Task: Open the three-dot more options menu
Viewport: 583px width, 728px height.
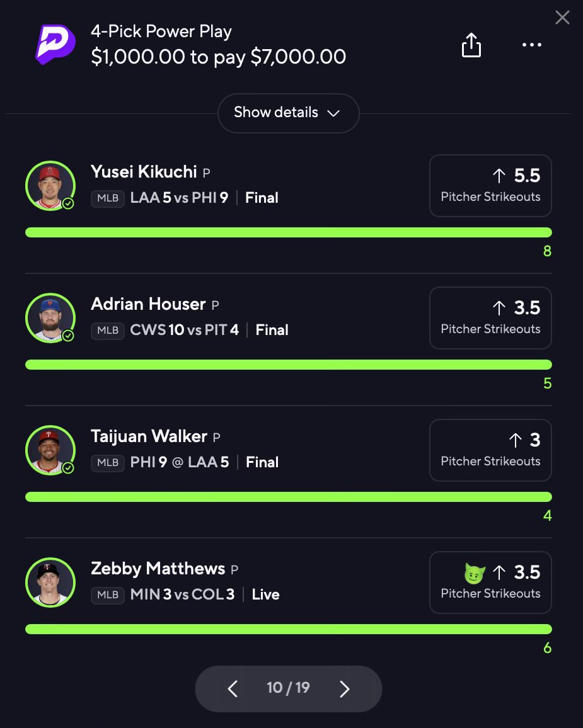Action: [531, 45]
